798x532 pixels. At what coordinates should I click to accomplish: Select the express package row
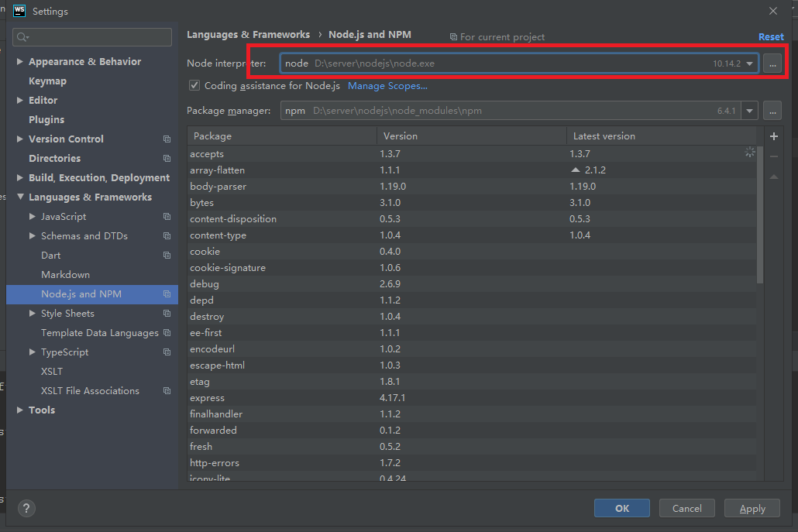(x=471, y=398)
